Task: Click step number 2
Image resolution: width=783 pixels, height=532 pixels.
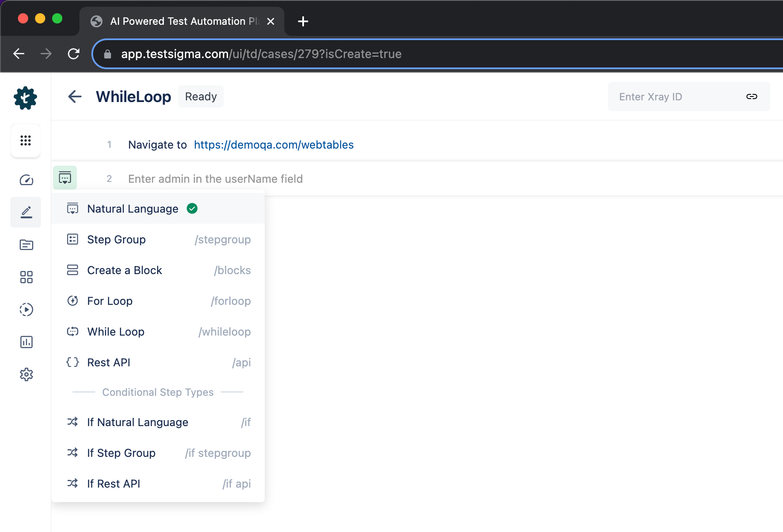Action: coord(109,179)
